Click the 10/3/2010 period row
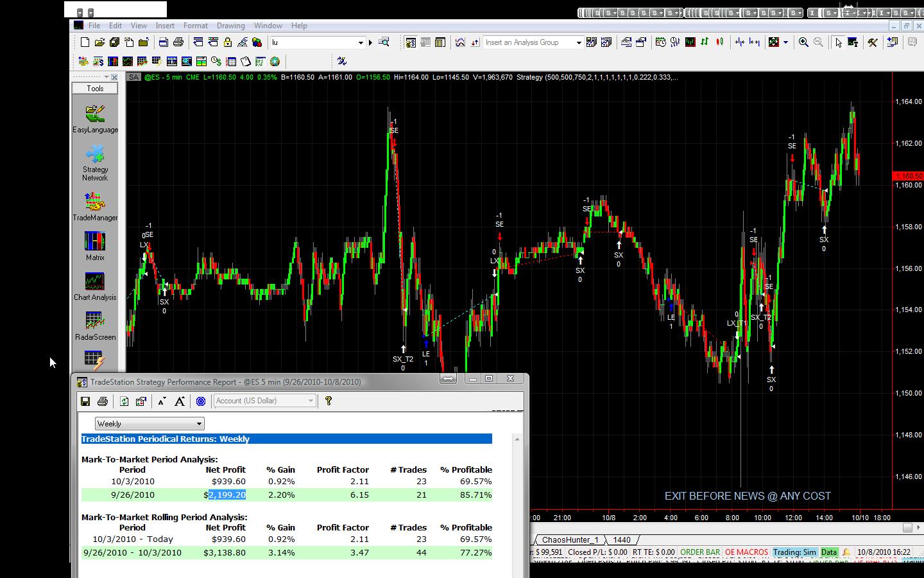 click(x=286, y=481)
